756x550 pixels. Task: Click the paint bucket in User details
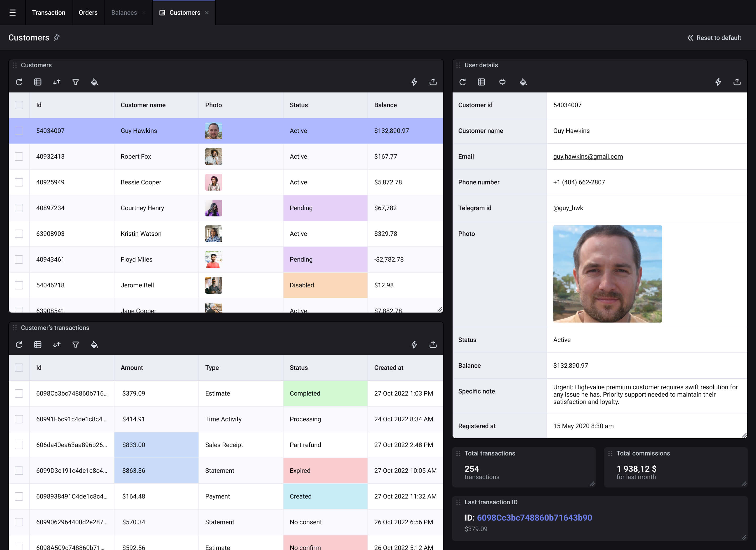523,82
